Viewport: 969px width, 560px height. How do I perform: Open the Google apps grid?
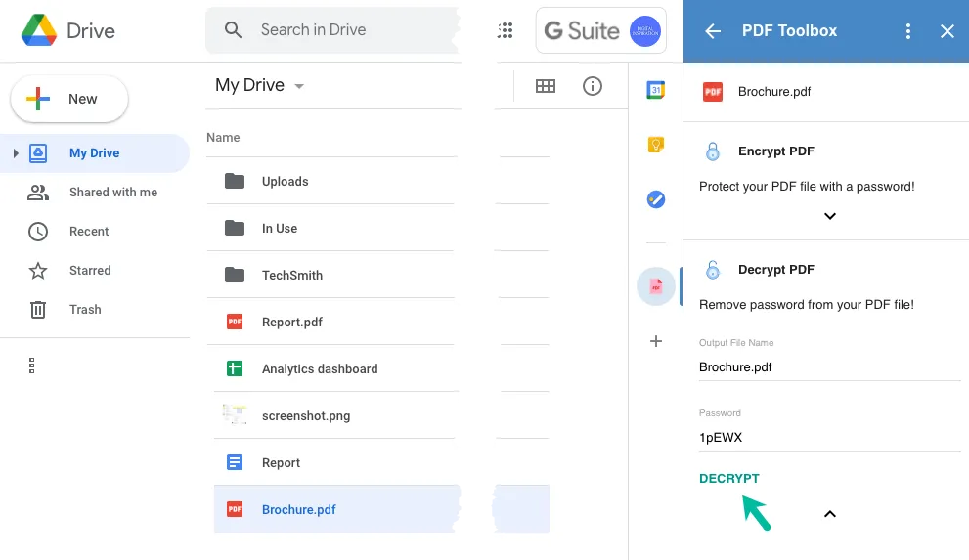click(x=506, y=30)
